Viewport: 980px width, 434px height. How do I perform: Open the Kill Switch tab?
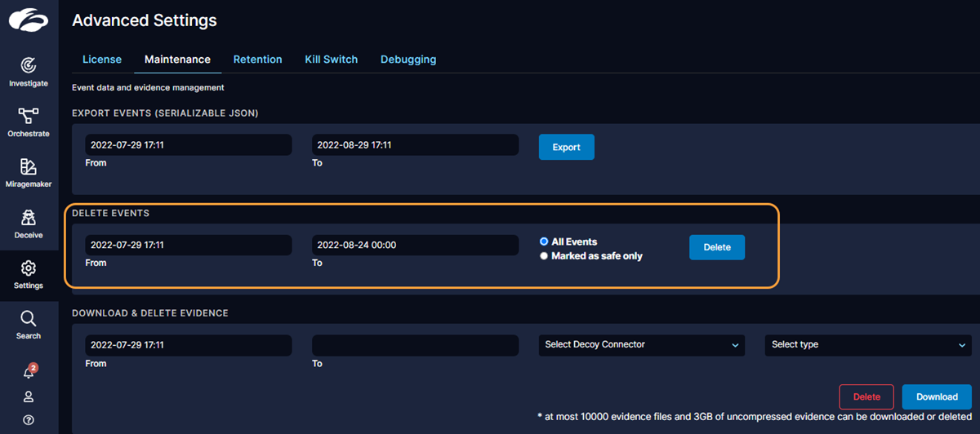[x=331, y=60]
